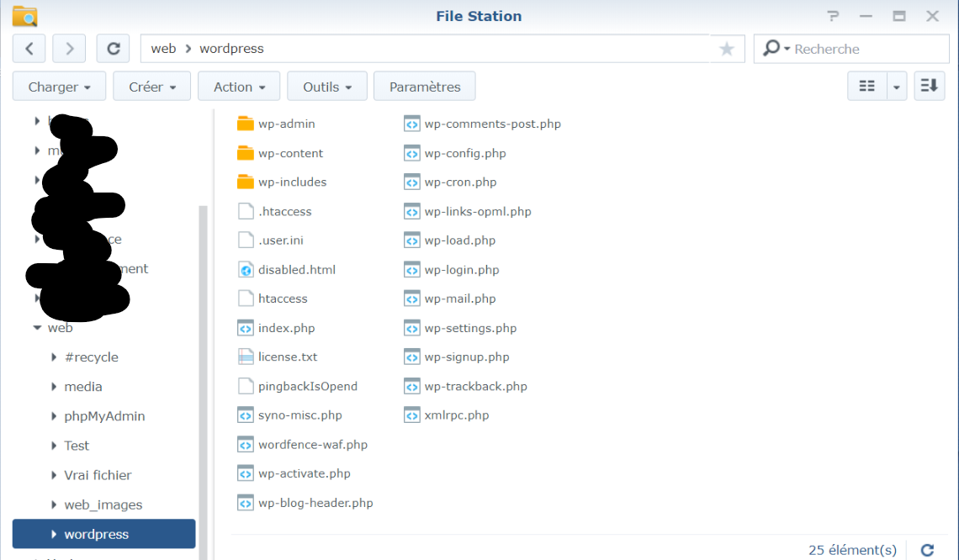Refresh the folder using the toolbar reload button
959x560 pixels.
coord(114,48)
